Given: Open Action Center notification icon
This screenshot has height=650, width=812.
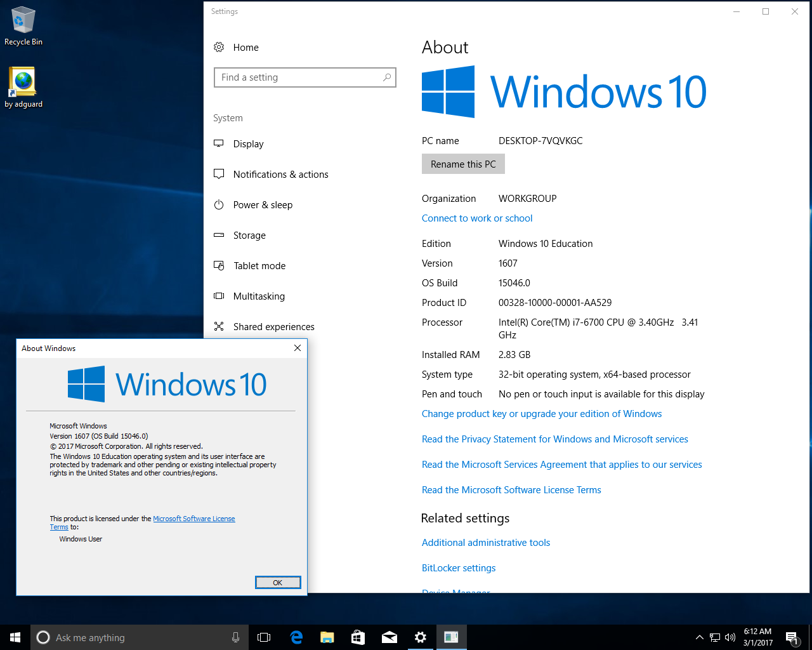Looking at the screenshot, I should (x=792, y=637).
